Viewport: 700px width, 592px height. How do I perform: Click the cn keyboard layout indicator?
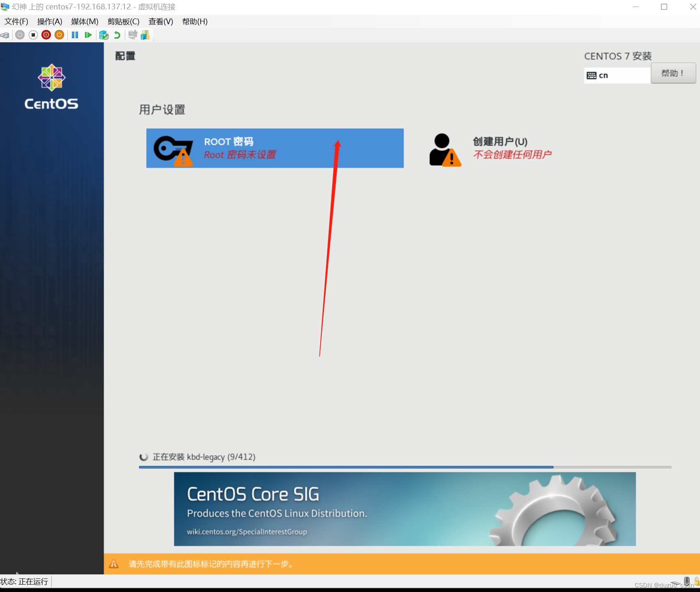617,76
